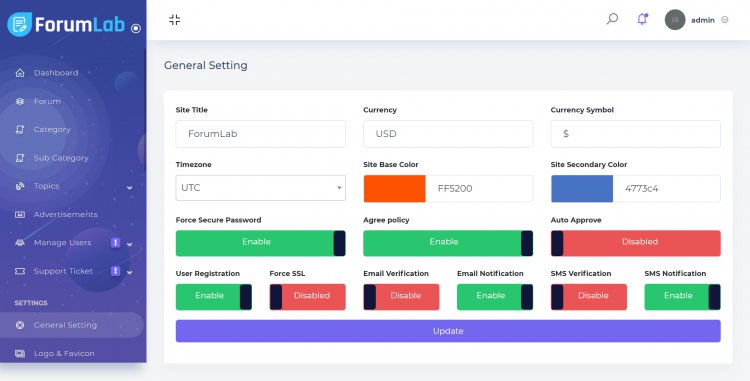750x381 pixels.
Task: Select General Setting menu label
Action: (65, 325)
